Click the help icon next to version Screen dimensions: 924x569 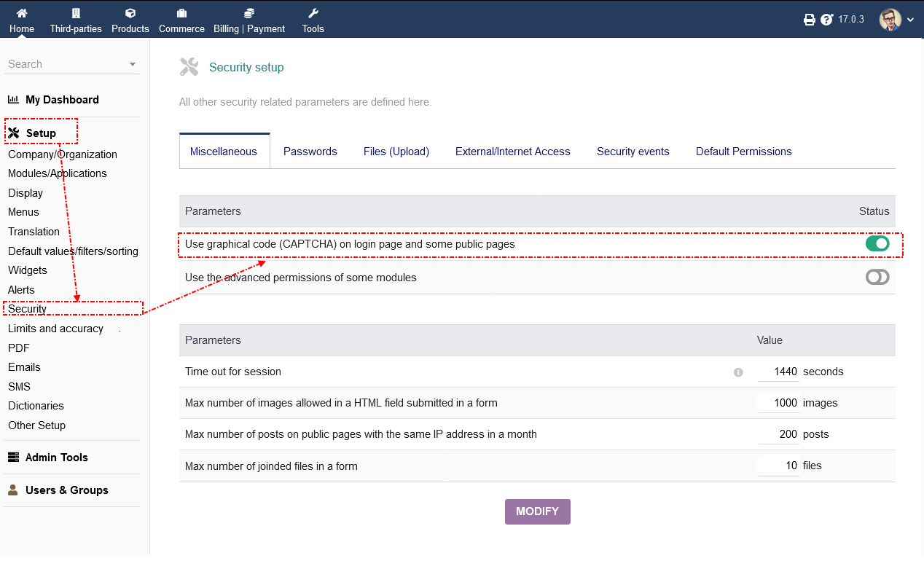[827, 20]
